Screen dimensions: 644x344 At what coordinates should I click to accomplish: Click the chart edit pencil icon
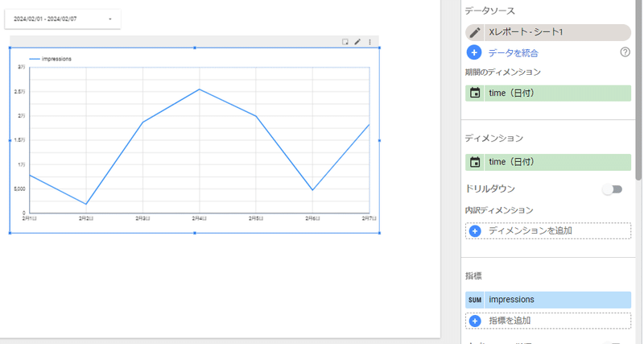coord(357,42)
